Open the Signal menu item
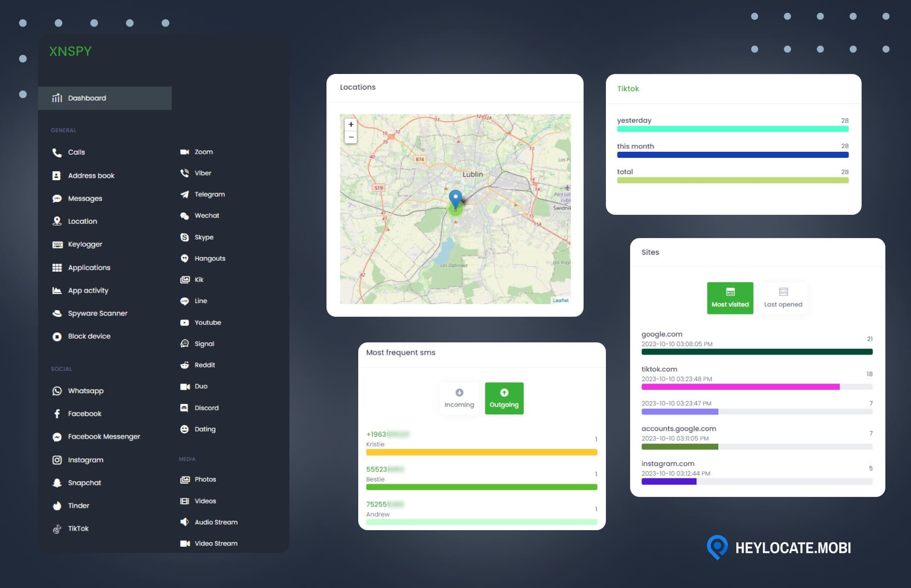Viewport: 911px width, 588px height. (197, 344)
